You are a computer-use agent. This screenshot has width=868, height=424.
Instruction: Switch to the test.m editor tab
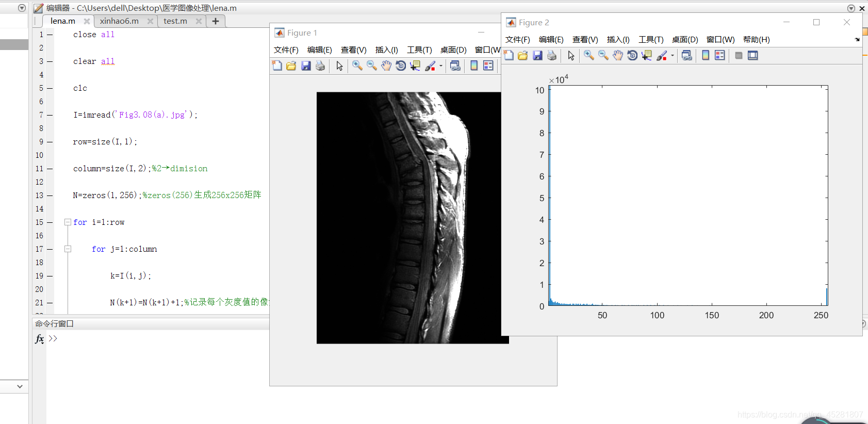[175, 21]
